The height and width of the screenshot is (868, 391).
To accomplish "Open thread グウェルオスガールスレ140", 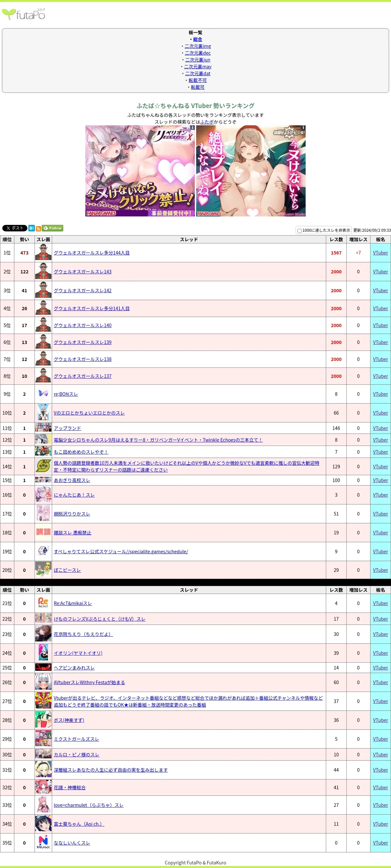I will click(x=82, y=325).
